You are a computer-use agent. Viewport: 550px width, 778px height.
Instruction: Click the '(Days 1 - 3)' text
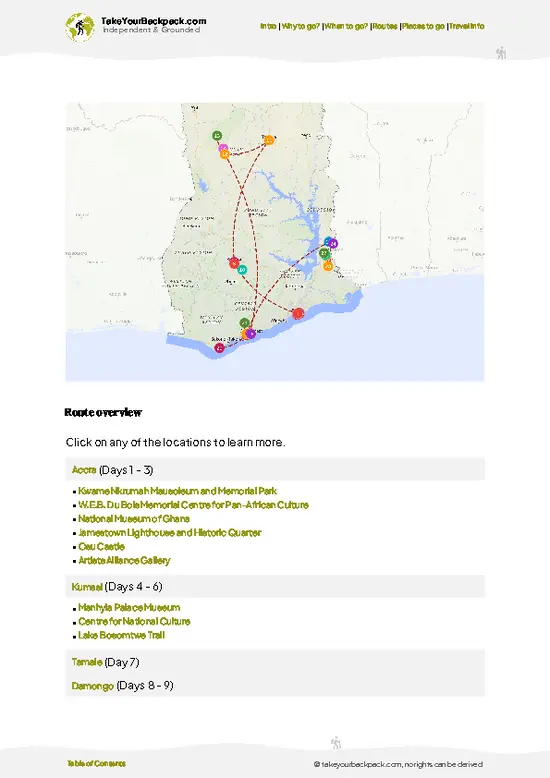(126, 470)
